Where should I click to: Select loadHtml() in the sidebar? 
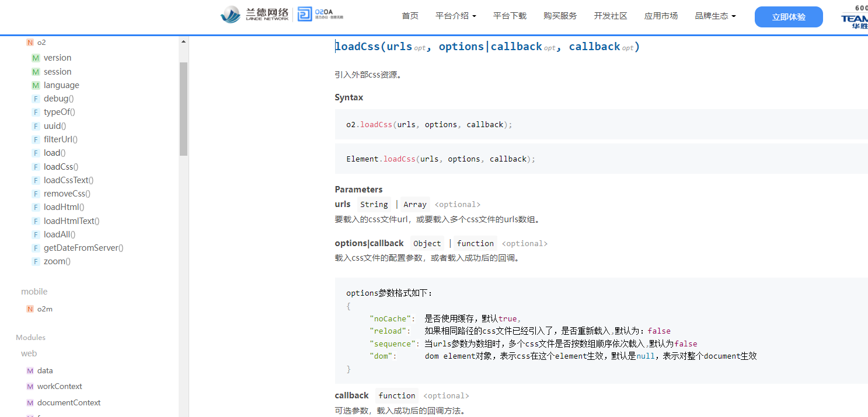[x=64, y=207]
